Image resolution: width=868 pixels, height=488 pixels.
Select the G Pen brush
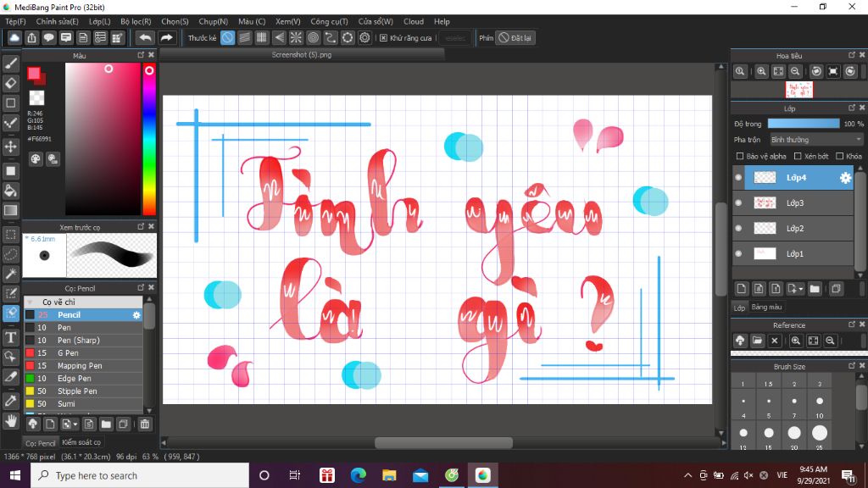[83, 353]
